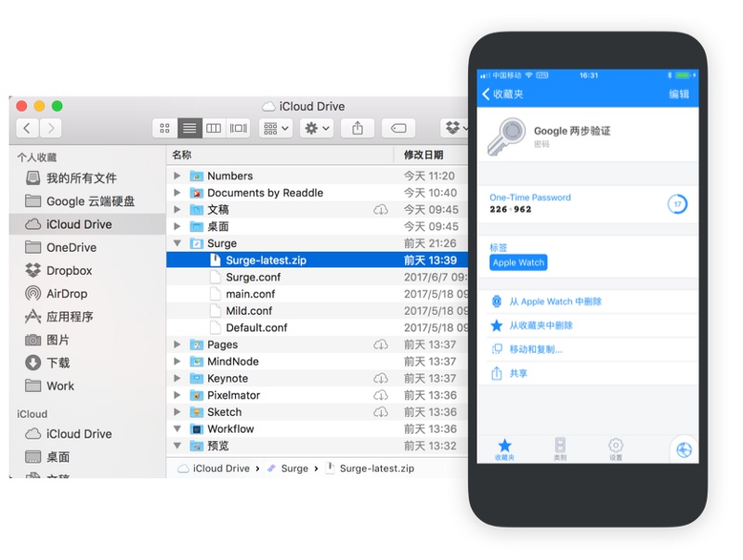Collapse the Surge folder

[x=176, y=243]
